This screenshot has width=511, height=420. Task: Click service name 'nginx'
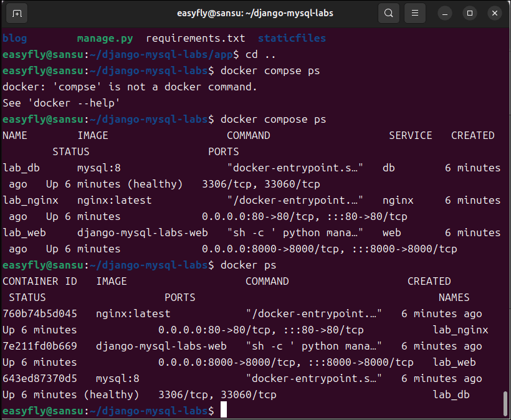tap(398, 201)
